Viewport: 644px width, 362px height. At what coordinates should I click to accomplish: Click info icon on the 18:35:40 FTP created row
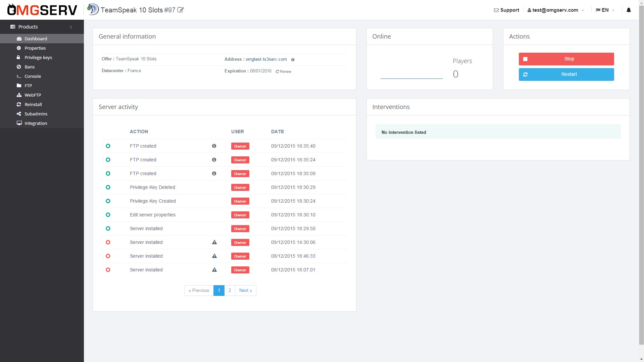(214, 146)
